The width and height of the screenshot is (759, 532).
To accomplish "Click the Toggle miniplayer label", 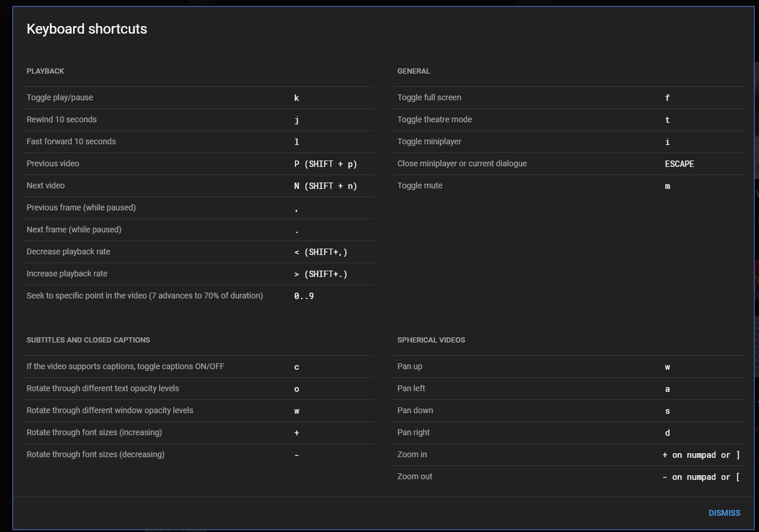I will 429,141.
